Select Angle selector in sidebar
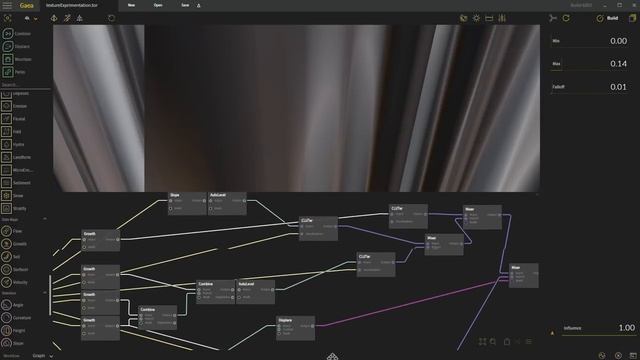Image resolution: width=640 pixels, height=360 pixels. pos(12,305)
